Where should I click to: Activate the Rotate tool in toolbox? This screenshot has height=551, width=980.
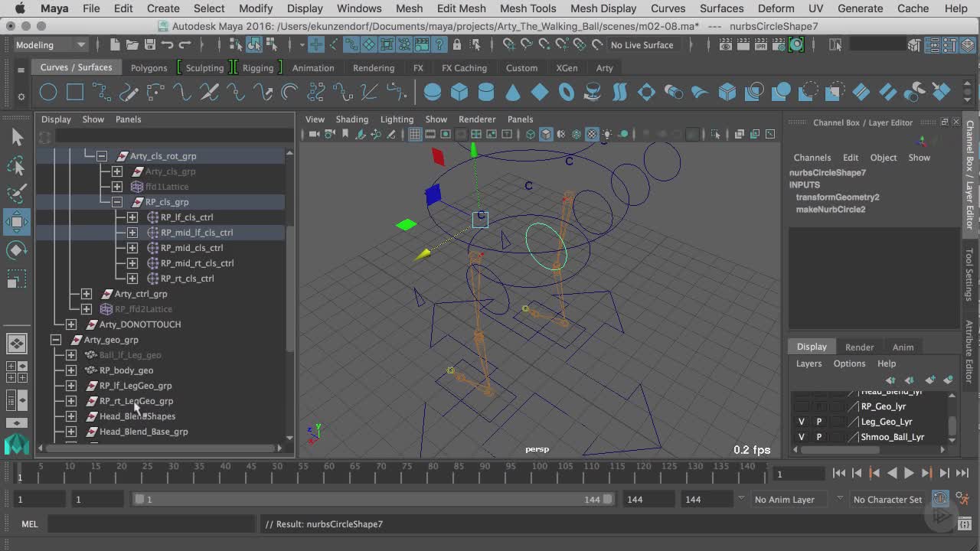pos(17,250)
